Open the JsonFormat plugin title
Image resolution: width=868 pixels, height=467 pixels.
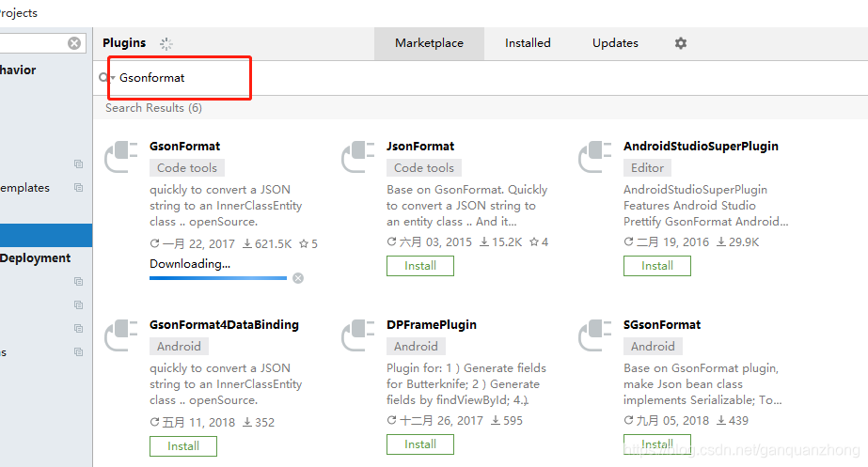tap(420, 146)
